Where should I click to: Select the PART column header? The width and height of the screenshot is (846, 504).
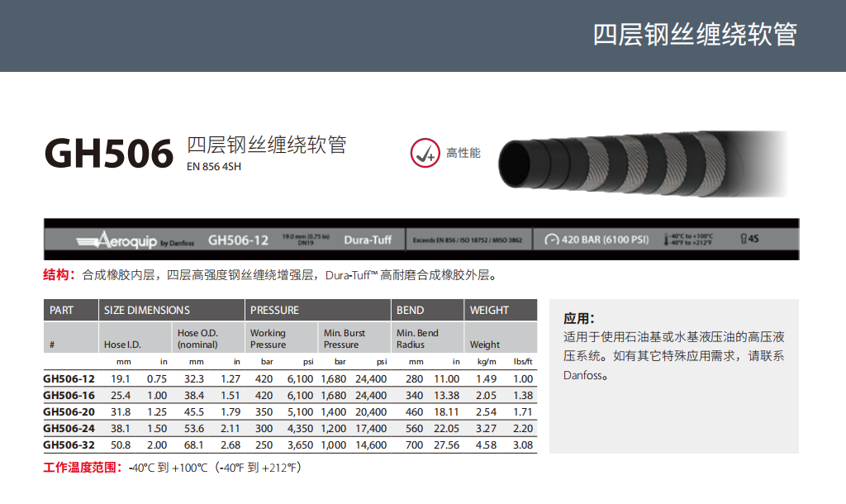62,310
